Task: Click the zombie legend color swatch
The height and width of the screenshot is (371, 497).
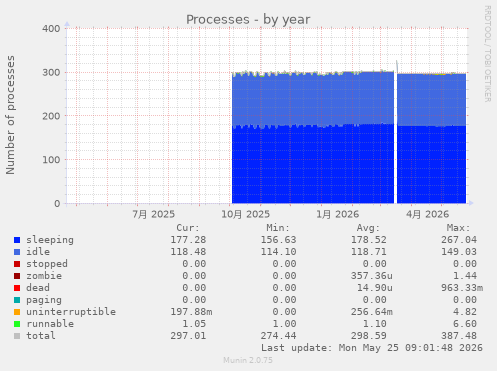Action: tap(17, 276)
